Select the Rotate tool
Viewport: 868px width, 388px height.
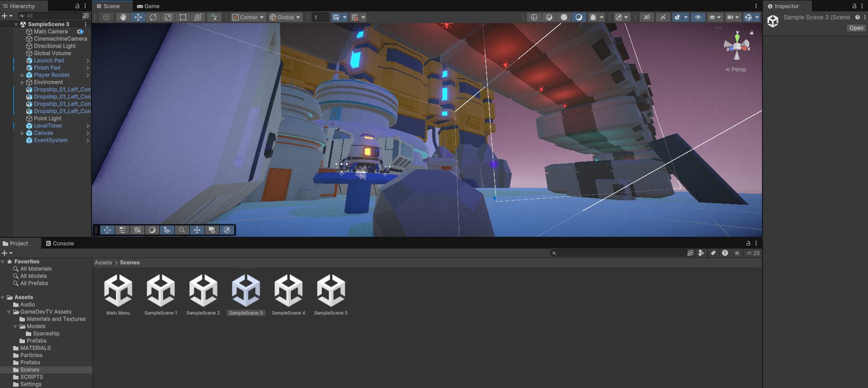point(153,17)
